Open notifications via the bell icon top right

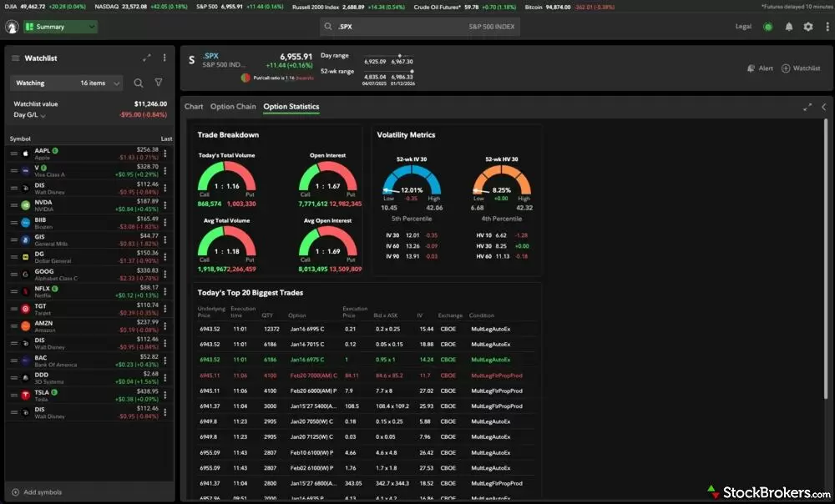pos(787,27)
